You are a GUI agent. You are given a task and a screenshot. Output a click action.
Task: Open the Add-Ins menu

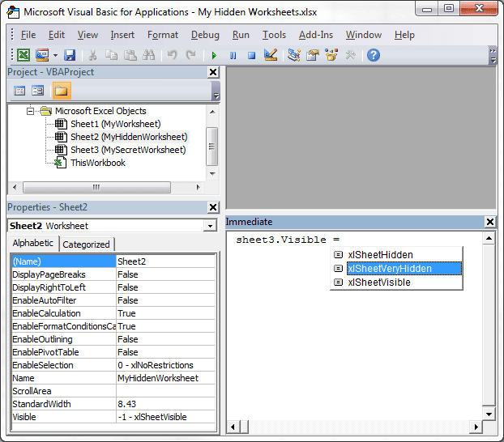(316, 35)
